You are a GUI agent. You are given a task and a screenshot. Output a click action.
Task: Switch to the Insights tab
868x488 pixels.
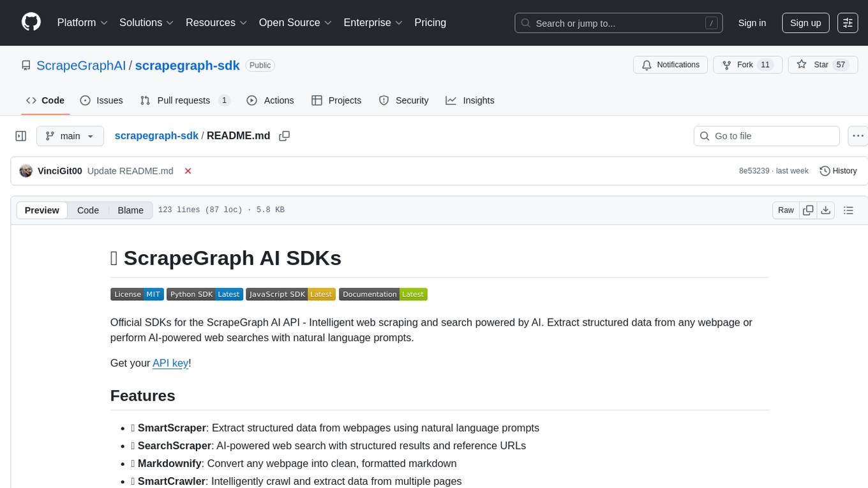tap(470, 100)
